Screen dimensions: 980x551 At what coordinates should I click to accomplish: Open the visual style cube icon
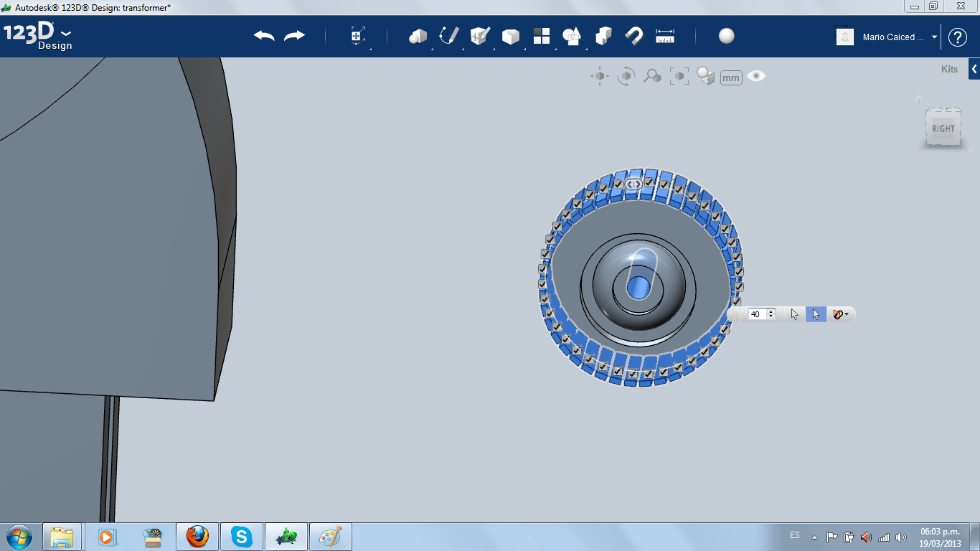(x=706, y=76)
